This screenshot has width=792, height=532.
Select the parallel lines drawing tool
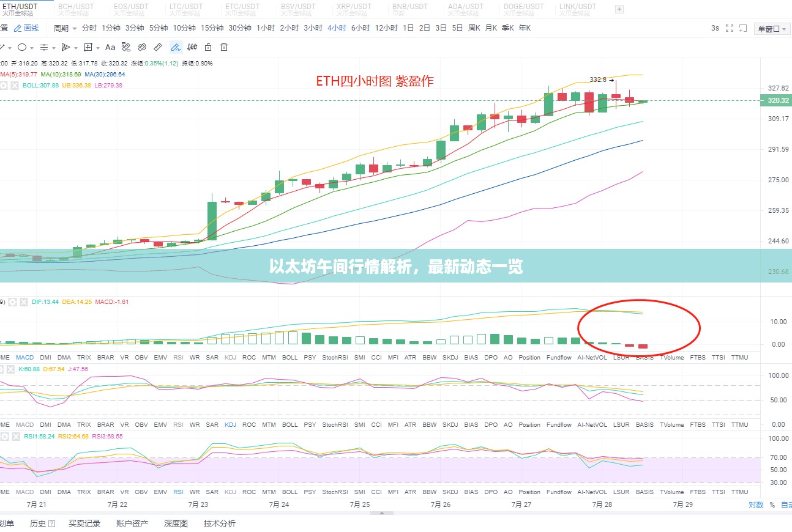[x=44, y=47]
